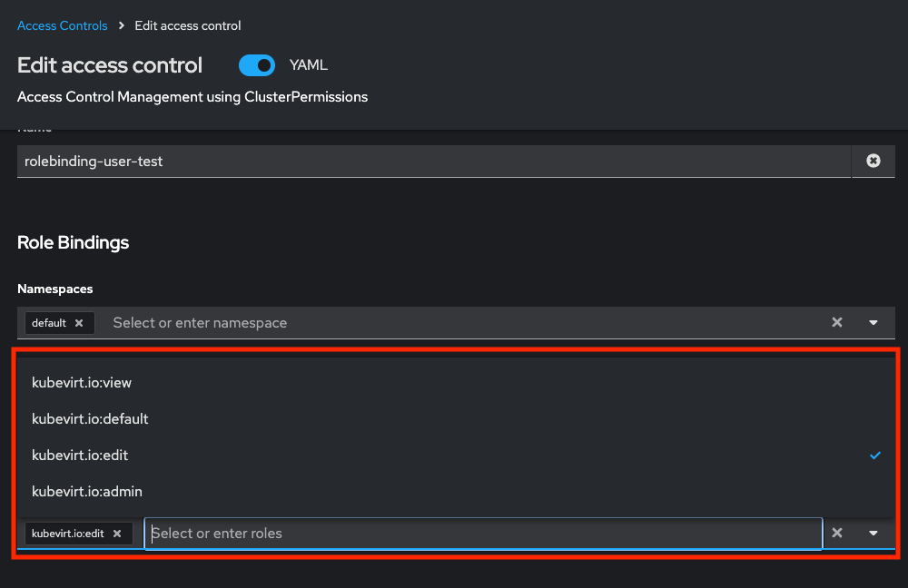Remove the default namespace chip
Image resolution: width=908 pixels, height=588 pixels.
pos(79,323)
